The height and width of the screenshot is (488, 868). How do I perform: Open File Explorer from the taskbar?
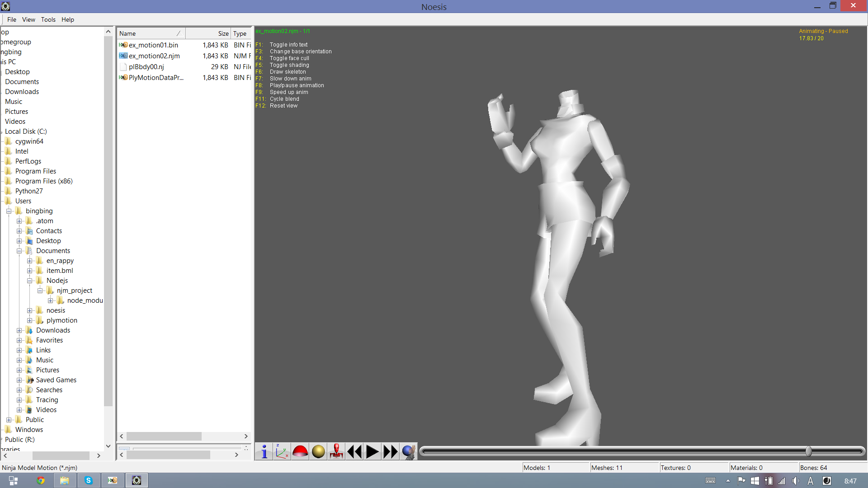click(x=65, y=481)
